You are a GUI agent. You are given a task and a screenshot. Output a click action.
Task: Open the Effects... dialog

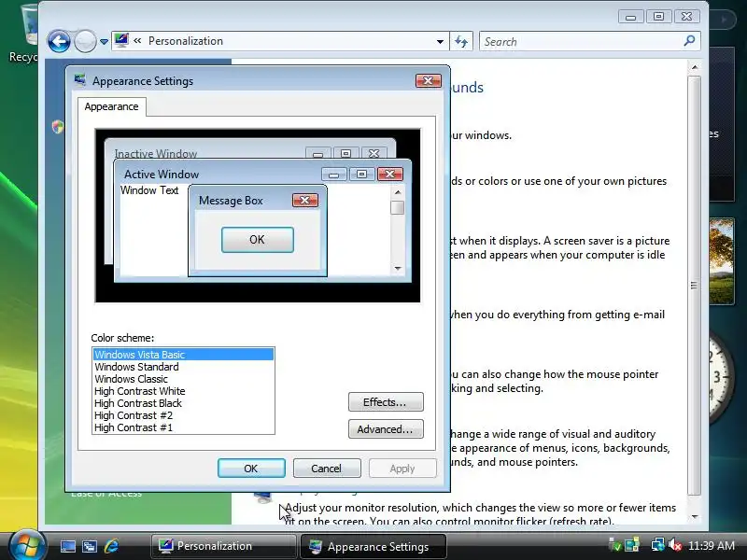click(x=386, y=402)
